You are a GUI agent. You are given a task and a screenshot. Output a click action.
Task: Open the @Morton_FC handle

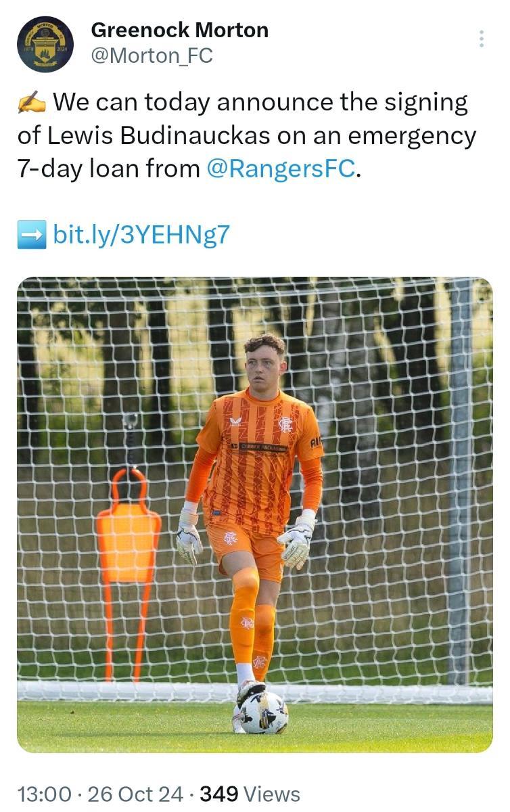pyautogui.click(x=152, y=56)
